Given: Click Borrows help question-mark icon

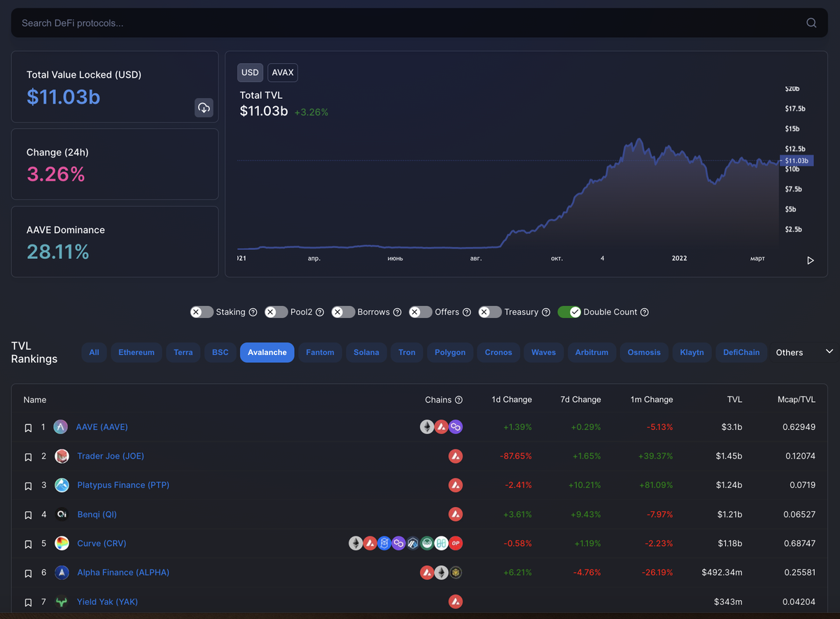Looking at the screenshot, I should click(x=398, y=312).
